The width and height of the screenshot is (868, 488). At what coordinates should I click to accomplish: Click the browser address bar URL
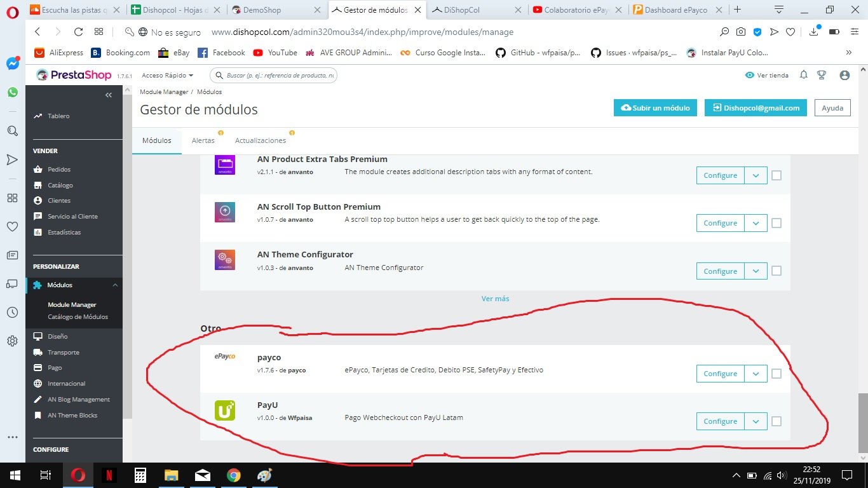coord(362,32)
